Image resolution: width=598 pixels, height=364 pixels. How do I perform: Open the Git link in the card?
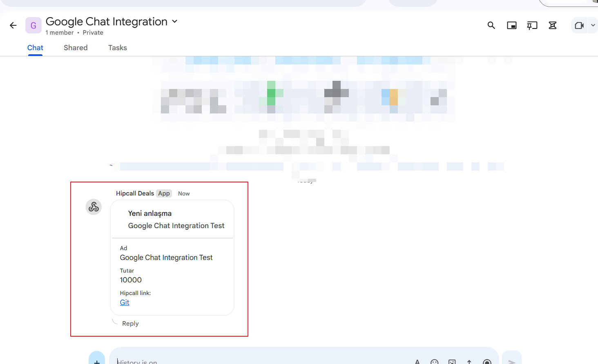coord(125,302)
